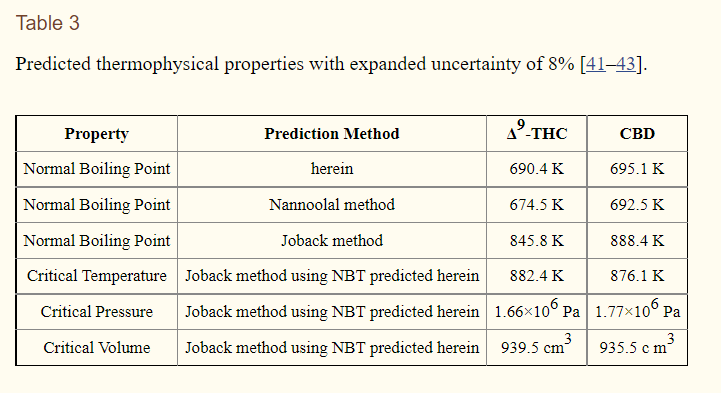Click the Table 3 heading
This screenshot has width=721, height=393.
click(x=48, y=23)
